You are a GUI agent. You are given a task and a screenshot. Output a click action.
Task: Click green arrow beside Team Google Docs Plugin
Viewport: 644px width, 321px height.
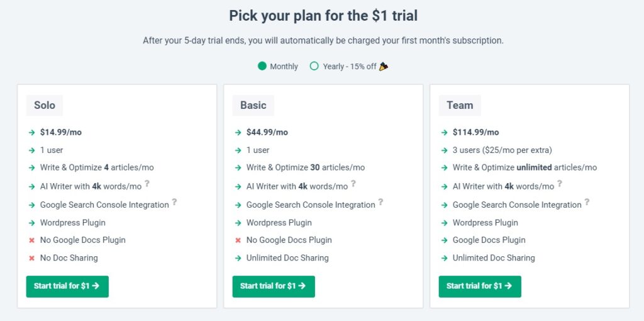pyautogui.click(x=444, y=240)
